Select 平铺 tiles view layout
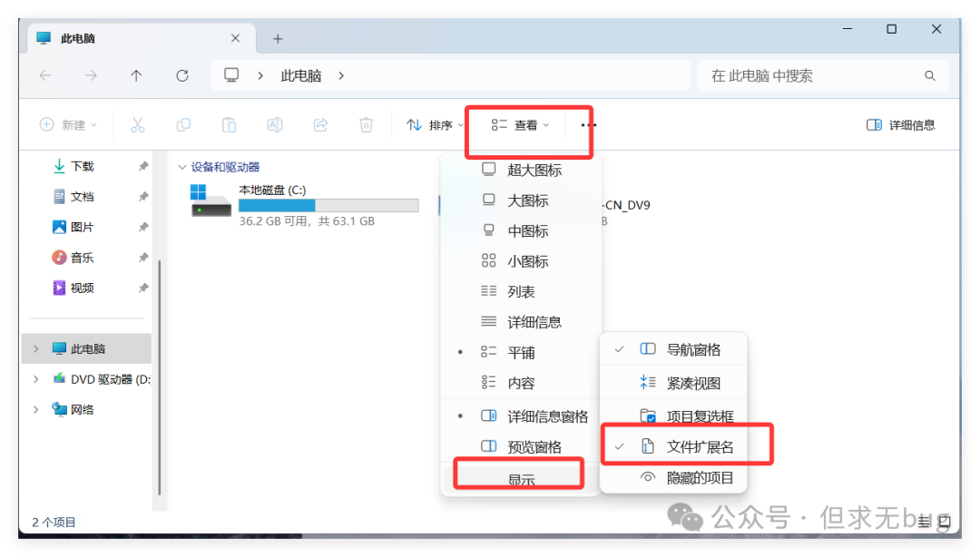Image resolution: width=980 pixels, height=557 pixels. click(x=521, y=353)
